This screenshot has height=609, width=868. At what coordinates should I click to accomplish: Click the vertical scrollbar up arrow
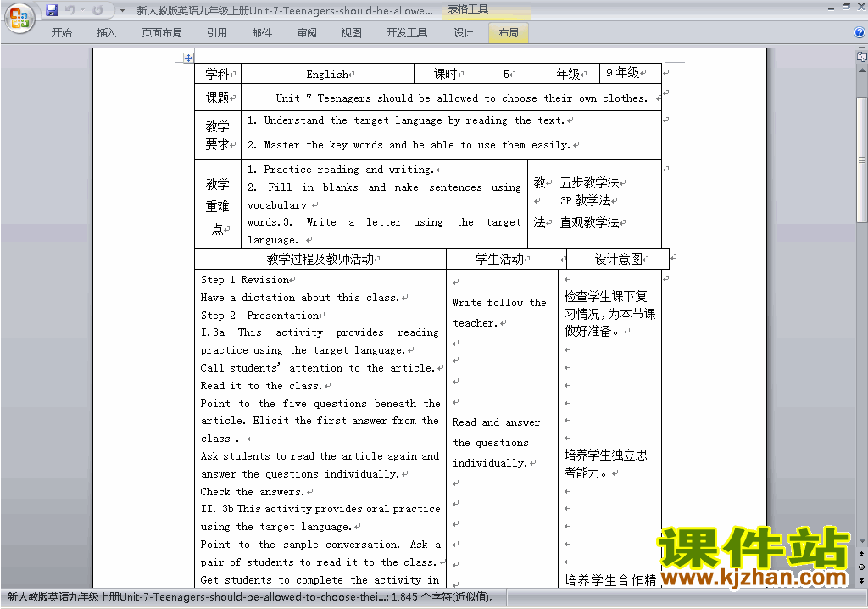(861, 70)
